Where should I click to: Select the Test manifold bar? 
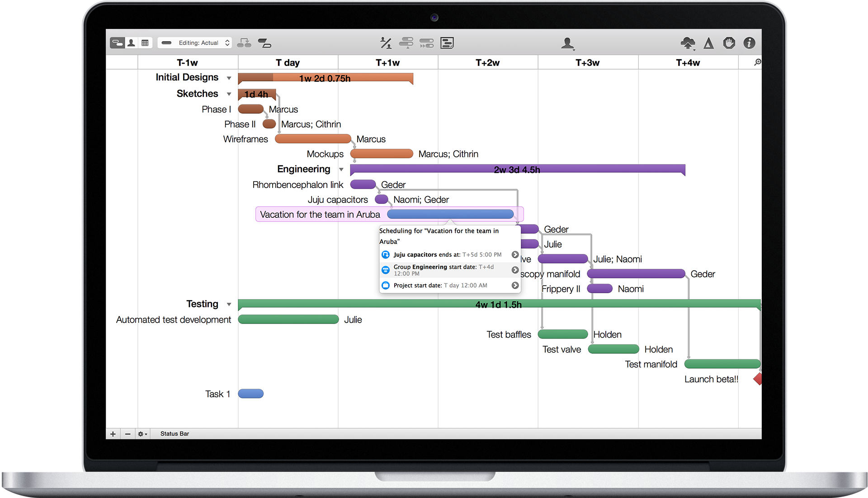coord(722,364)
